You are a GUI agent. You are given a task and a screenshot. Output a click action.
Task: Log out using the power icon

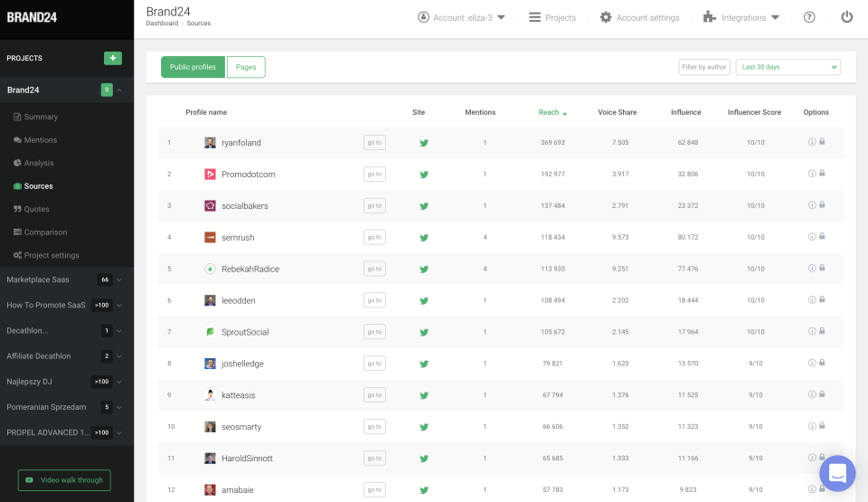pos(847,17)
